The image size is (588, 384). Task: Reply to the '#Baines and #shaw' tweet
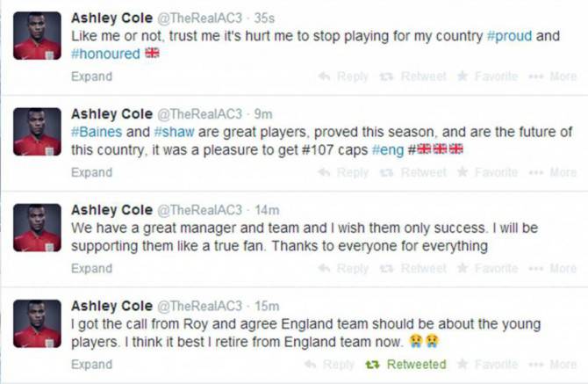pyautogui.click(x=343, y=172)
